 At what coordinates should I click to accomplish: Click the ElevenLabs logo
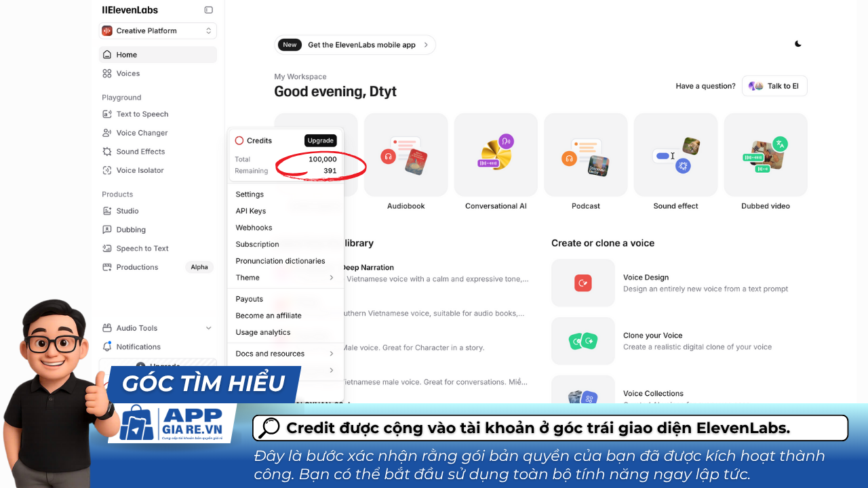click(x=130, y=10)
